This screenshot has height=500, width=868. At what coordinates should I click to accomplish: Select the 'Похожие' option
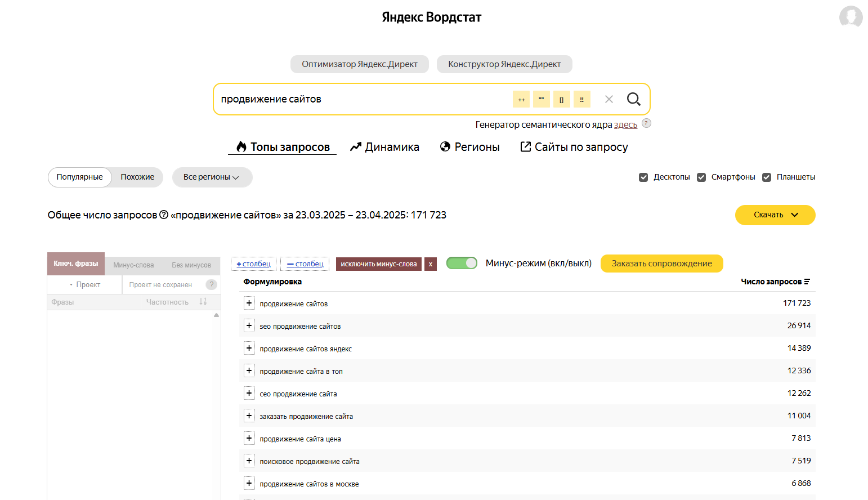(137, 177)
